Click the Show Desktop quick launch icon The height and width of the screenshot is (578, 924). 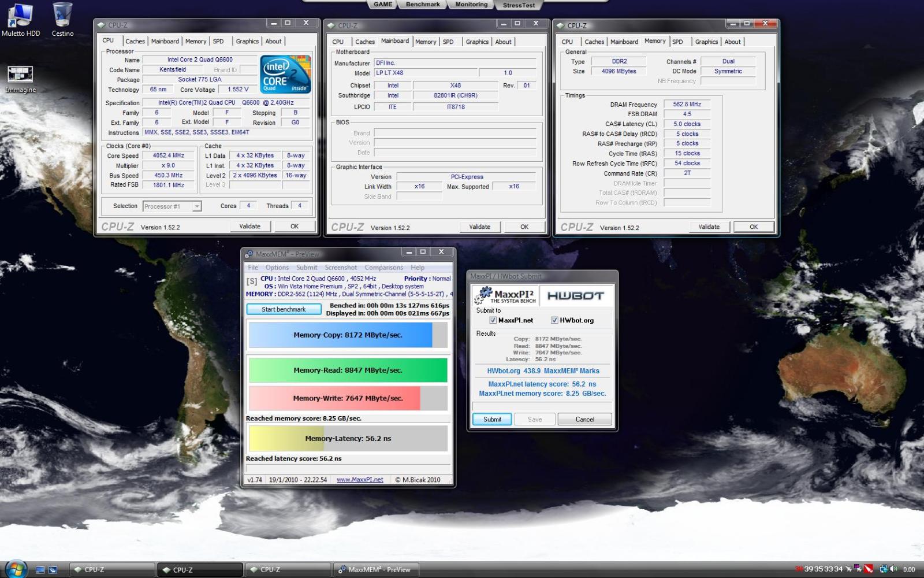[x=40, y=570]
